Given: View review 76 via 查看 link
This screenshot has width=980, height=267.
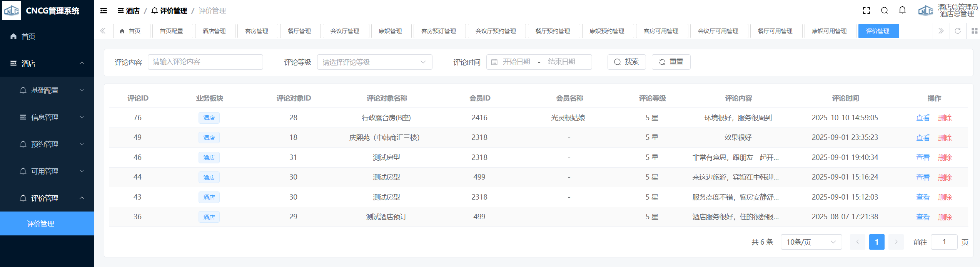Looking at the screenshot, I should coord(923,118).
